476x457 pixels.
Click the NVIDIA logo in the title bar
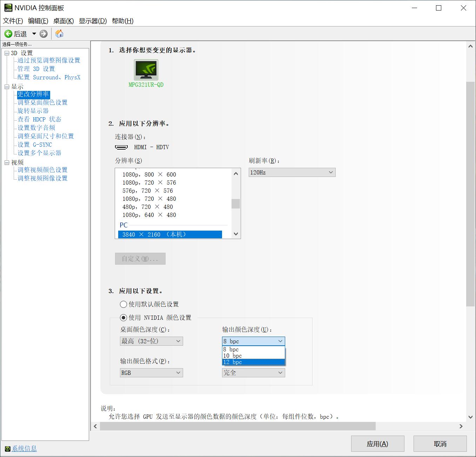tap(7, 7)
